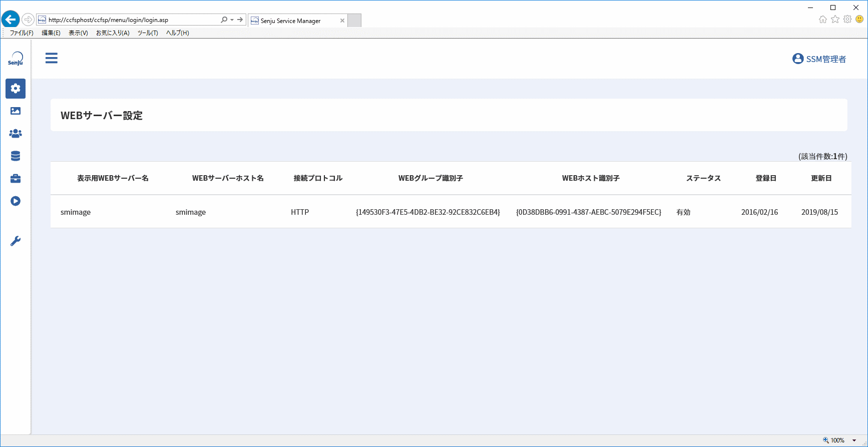Click the HTTP protocol cell
The image size is (868, 447).
(300, 212)
